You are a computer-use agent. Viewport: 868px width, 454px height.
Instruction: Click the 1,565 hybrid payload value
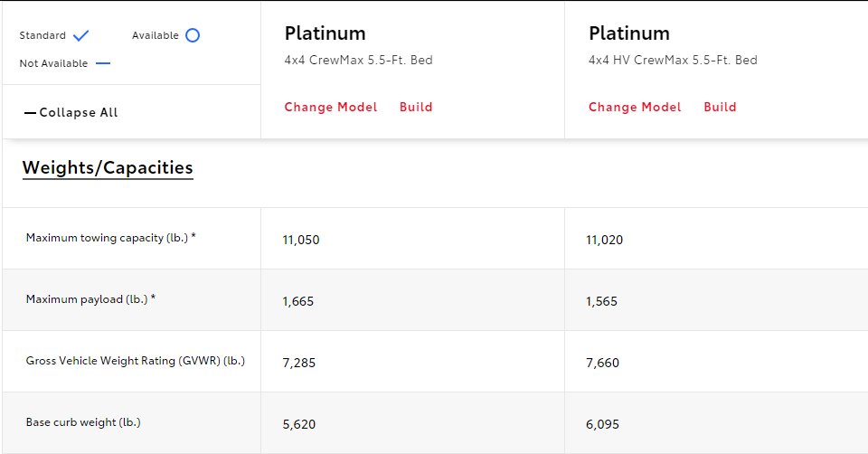pyautogui.click(x=602, y=301)
